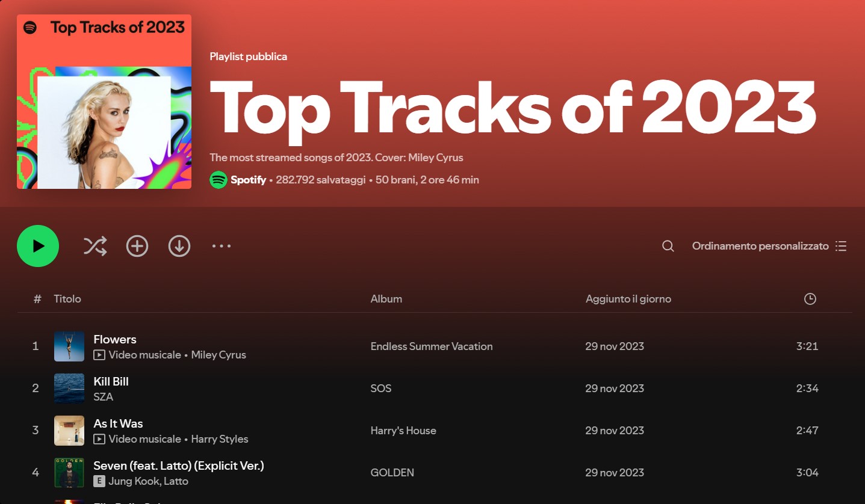
Task: Click track number 3 beside As It Was
Action: point(36,431)
